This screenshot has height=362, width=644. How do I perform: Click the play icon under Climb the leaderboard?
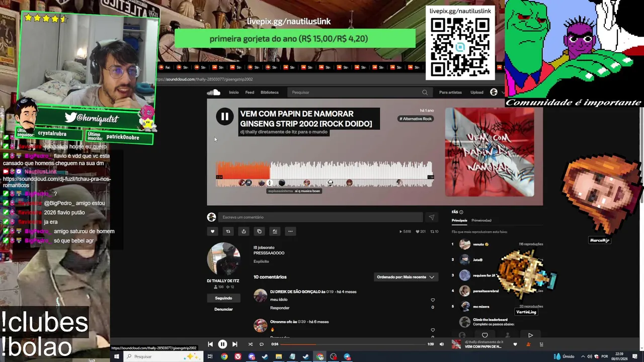coord(530,335)
